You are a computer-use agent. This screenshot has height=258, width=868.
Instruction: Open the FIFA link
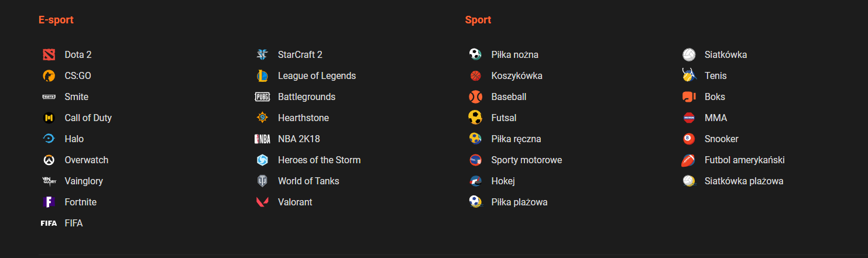click(x=74, y=223)
